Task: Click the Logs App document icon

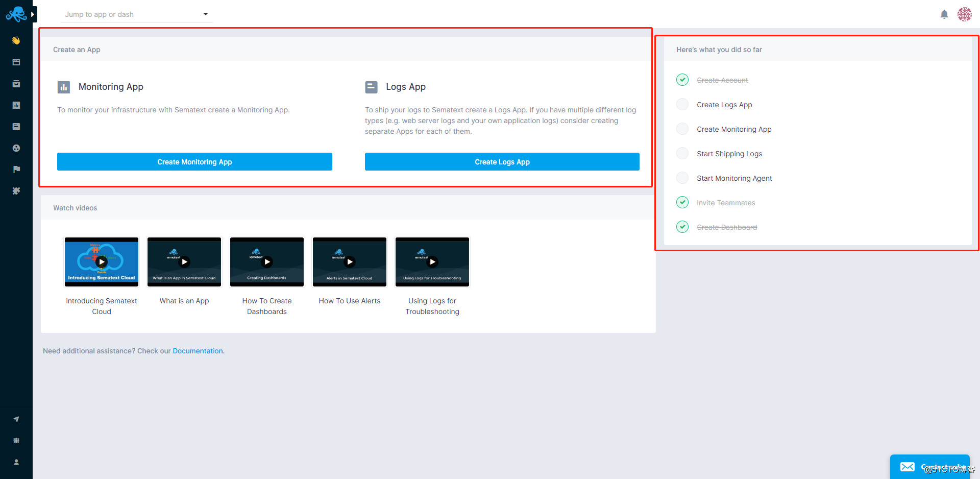Action: pos(371,87)
